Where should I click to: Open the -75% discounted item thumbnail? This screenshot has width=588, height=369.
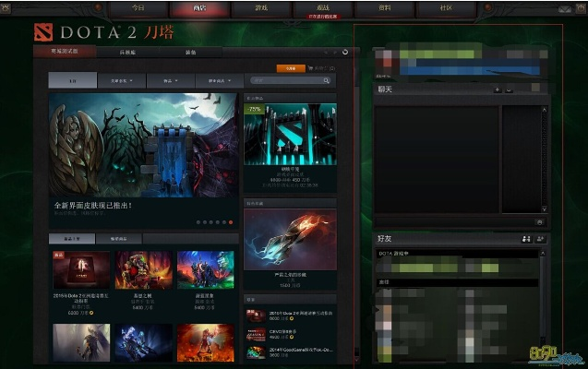[290, 134]
